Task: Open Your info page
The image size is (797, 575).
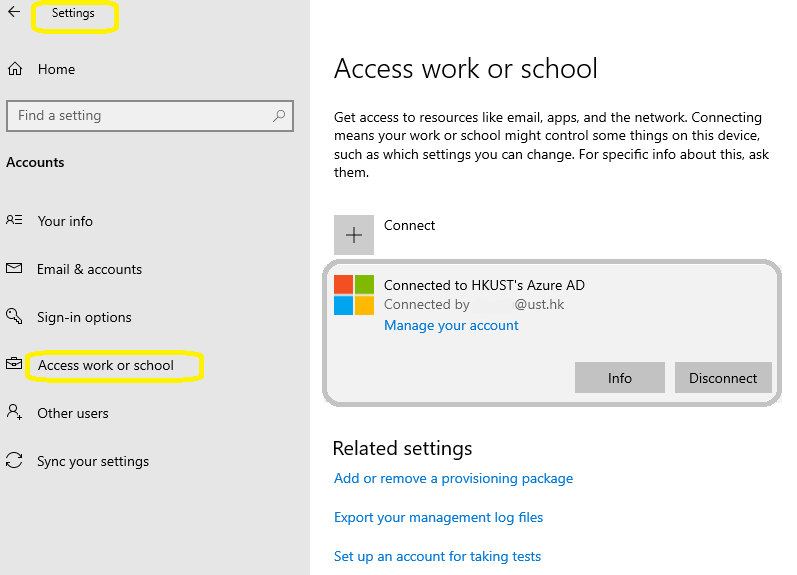Action: coord(65,221)
